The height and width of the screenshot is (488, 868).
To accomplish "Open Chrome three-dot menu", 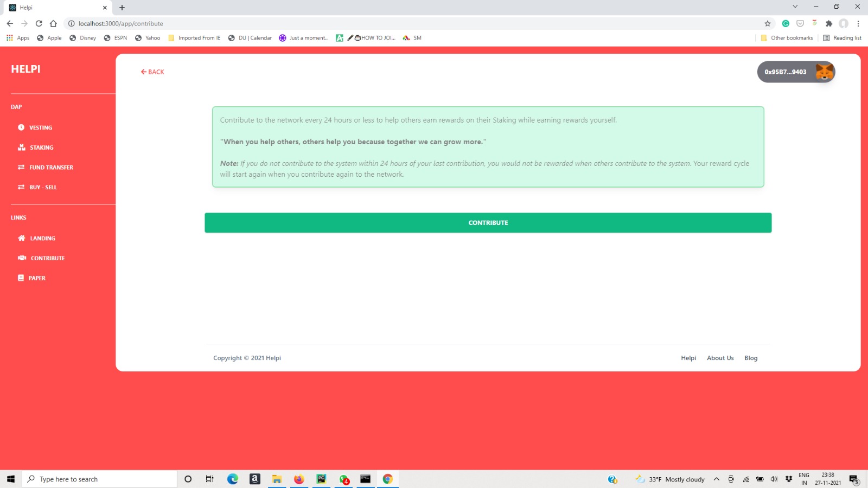I will 858,23.
